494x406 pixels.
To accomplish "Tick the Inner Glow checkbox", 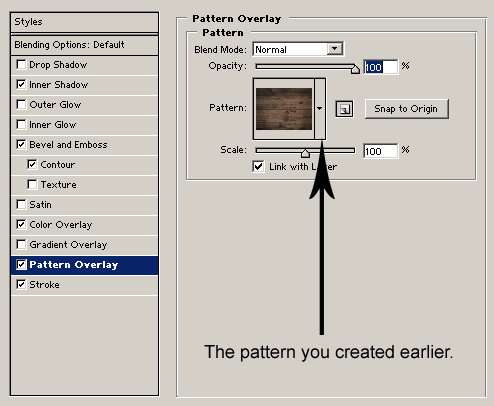I will (x=21, y=124).
